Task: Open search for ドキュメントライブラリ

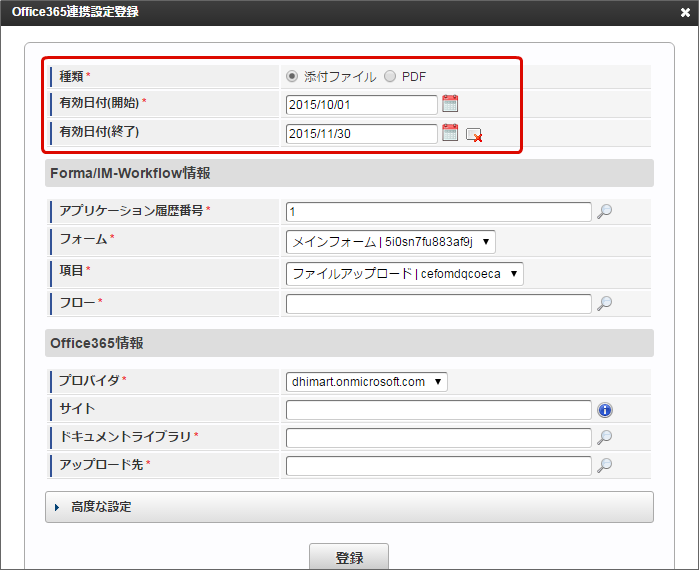Action: click(x=604, y=438)
